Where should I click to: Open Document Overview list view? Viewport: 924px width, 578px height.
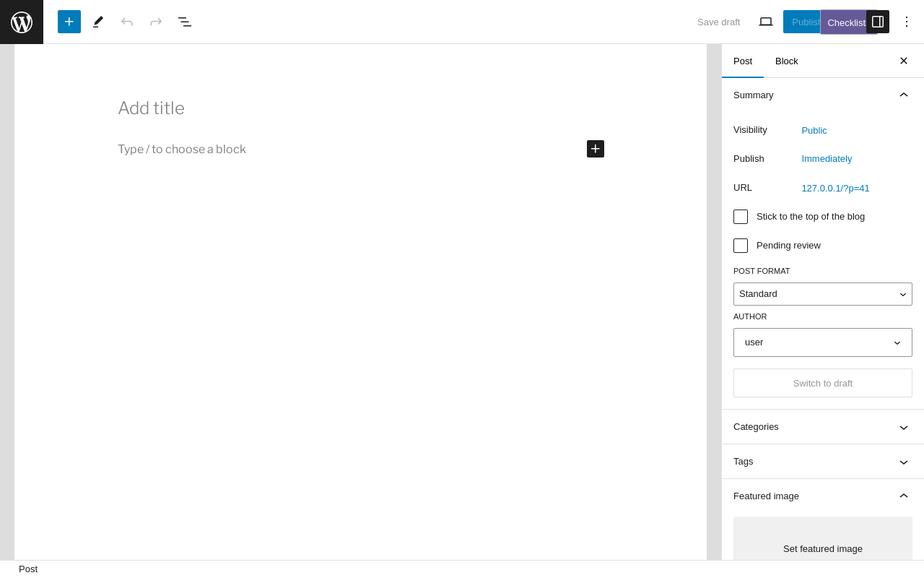(185, 22)
